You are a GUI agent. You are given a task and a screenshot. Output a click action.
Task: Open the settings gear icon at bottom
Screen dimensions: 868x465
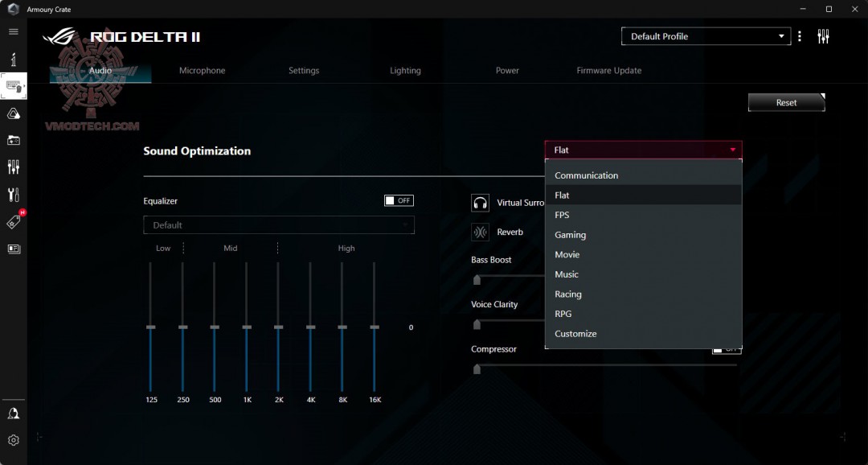tap(14, 440)
